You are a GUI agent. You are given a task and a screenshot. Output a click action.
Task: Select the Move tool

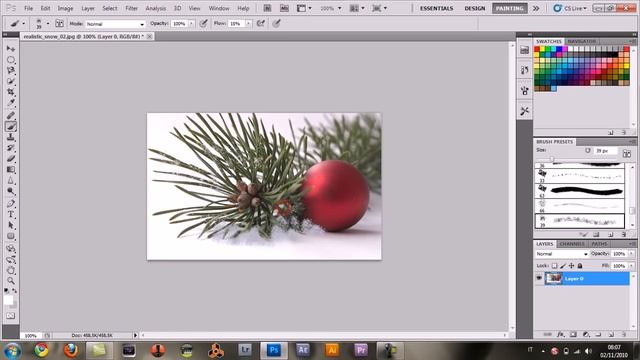11,49
